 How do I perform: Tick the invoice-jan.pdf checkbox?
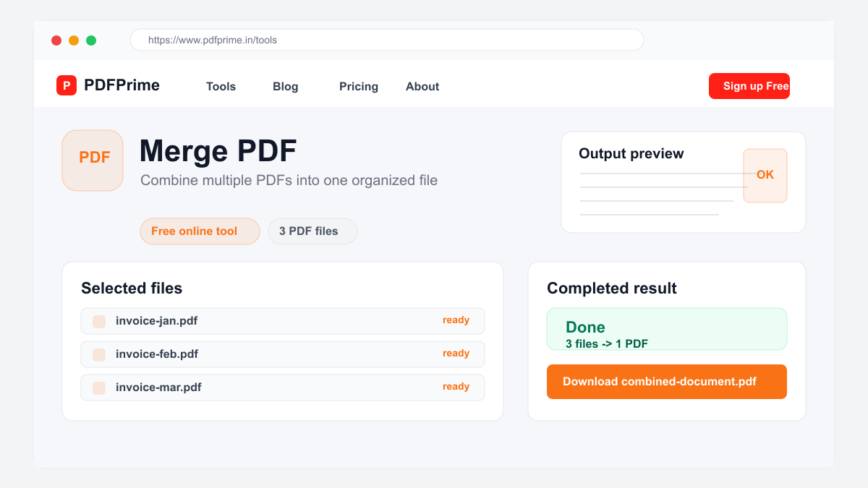pyautogui.click(x=99, y=322)
